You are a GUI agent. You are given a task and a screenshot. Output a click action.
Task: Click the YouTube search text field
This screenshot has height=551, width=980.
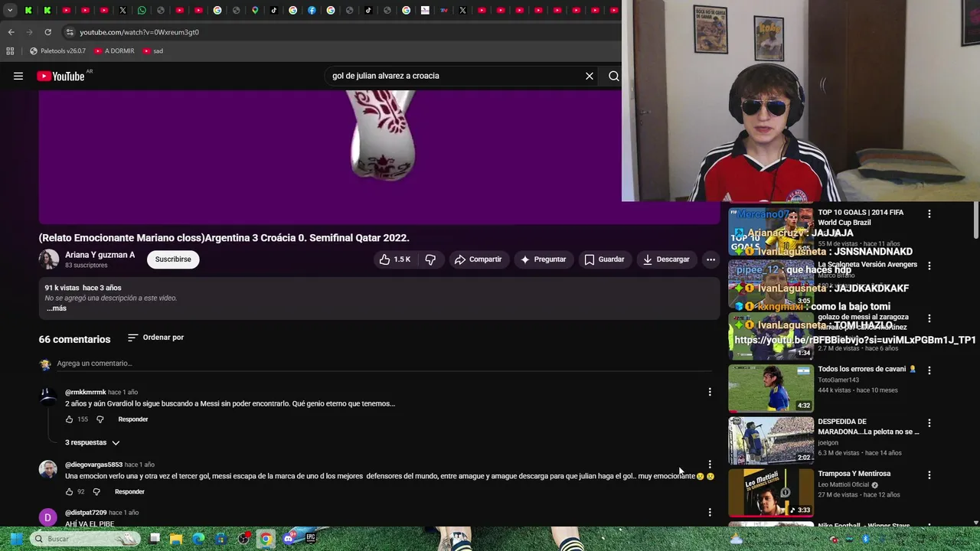456,76
